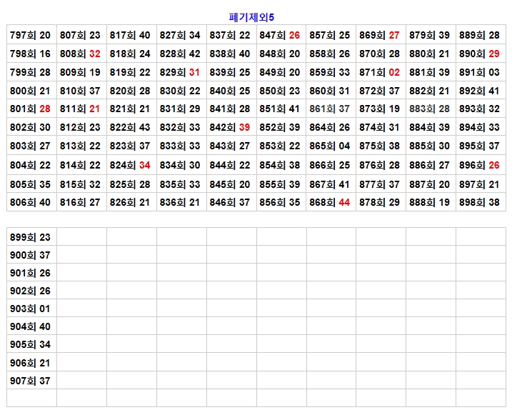Click the cell 890회 29
Image resolution: width=517 pixels, height=420 pixels.
point(479,54)
